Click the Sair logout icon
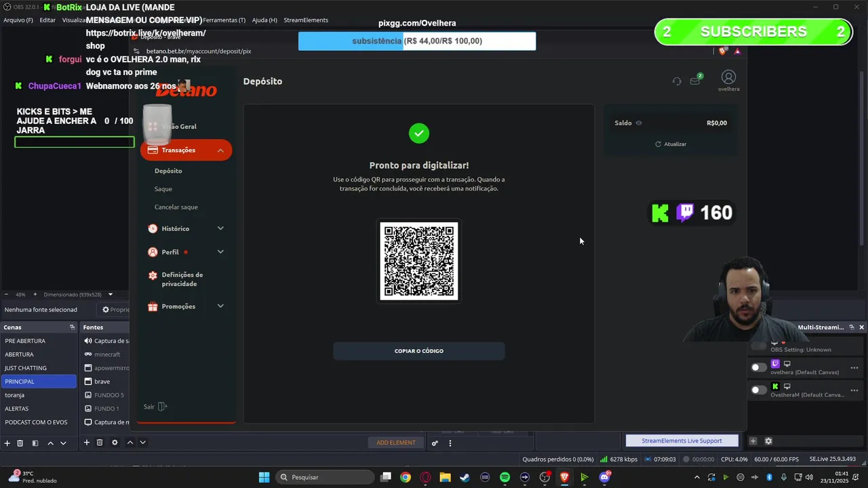Viewport: 868px width, 488px height. (162, 407)
